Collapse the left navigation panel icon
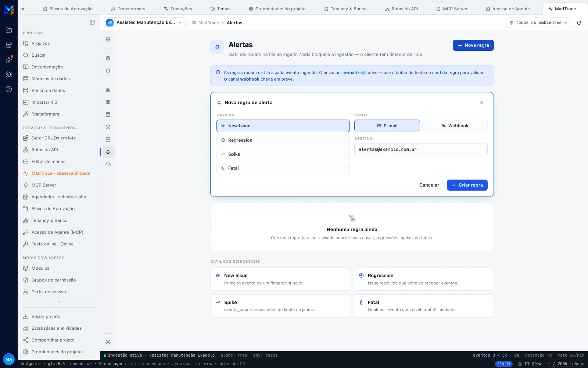This screenshot has height=368, width=588. tap(92, 22)
